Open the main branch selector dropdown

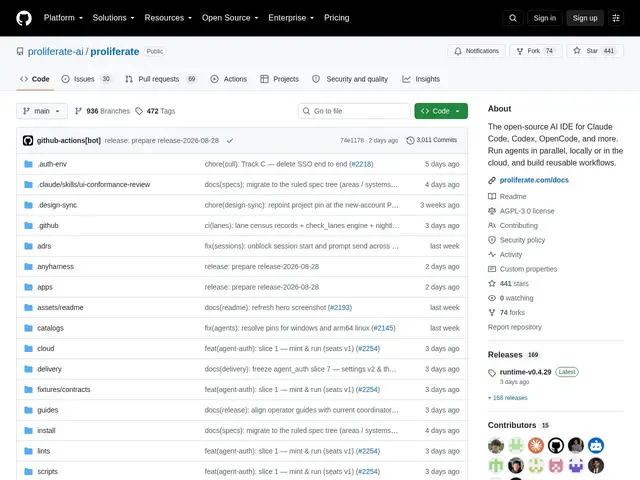(x=42, y=111)
